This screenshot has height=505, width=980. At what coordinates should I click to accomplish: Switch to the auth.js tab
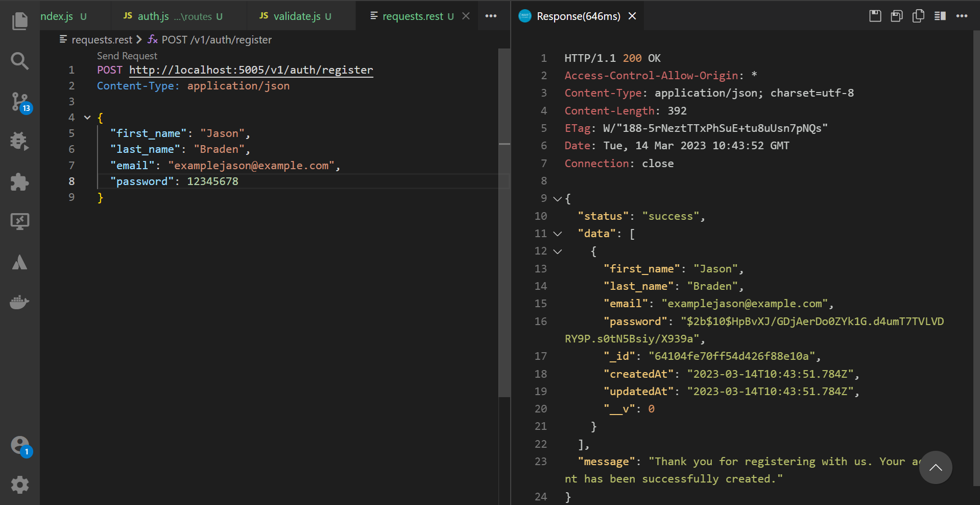[153, 16]
